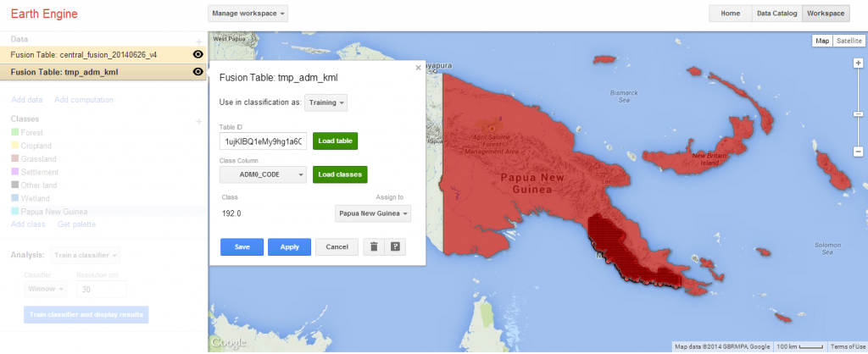Click Train classifier and display results

coord(86,315)
